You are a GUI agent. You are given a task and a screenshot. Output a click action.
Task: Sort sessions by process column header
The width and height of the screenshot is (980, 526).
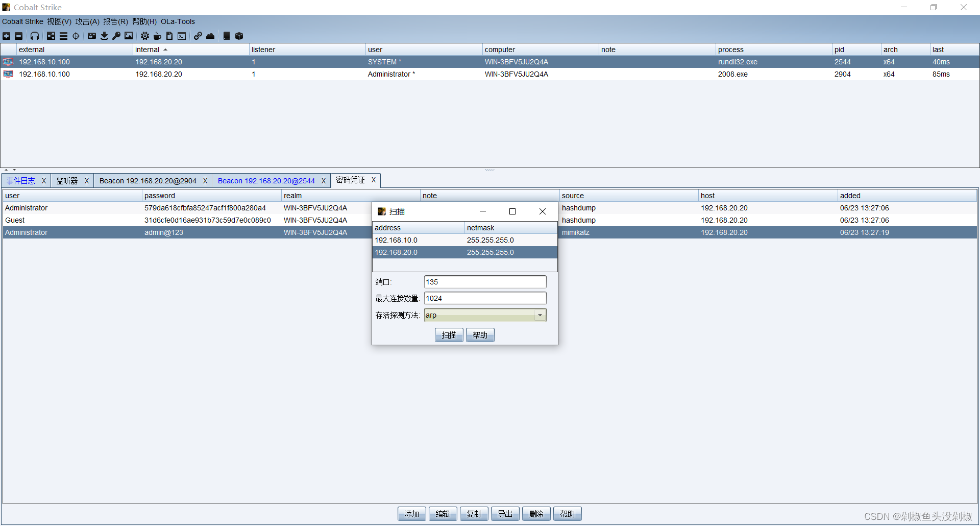(x=774, y=50)
